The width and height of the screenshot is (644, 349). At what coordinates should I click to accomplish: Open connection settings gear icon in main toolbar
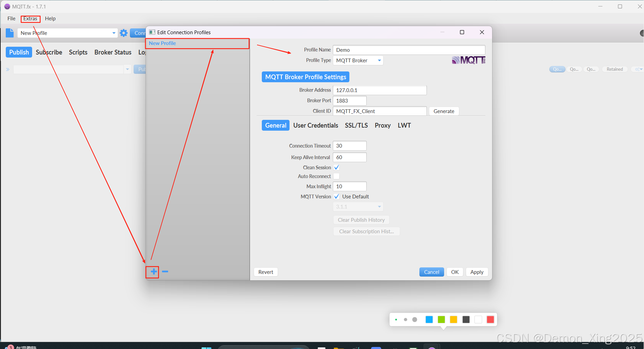pos(124,33)
